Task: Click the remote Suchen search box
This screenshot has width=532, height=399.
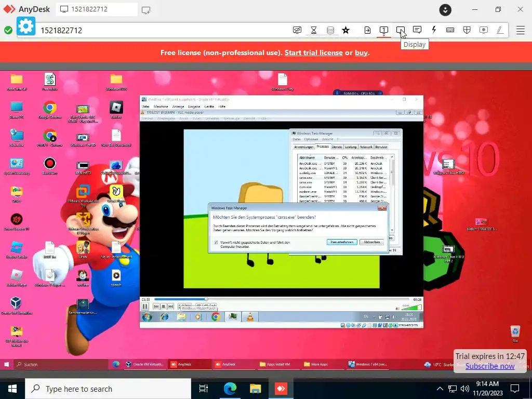Action: coord(61,364)
